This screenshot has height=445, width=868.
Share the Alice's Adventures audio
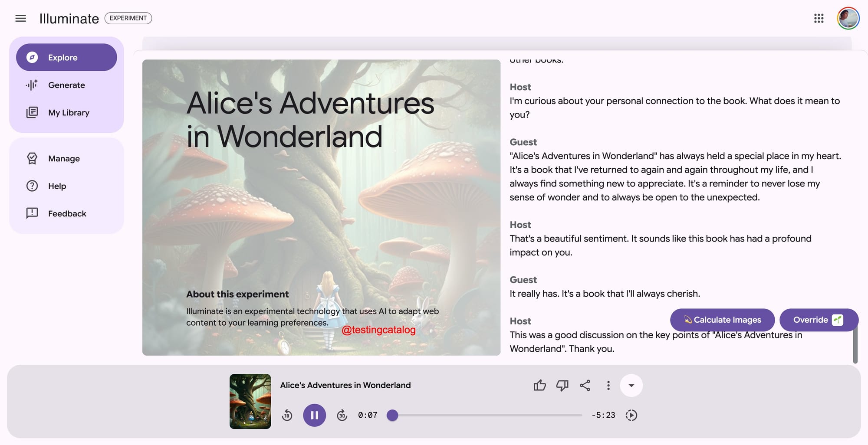pos(585,385)
